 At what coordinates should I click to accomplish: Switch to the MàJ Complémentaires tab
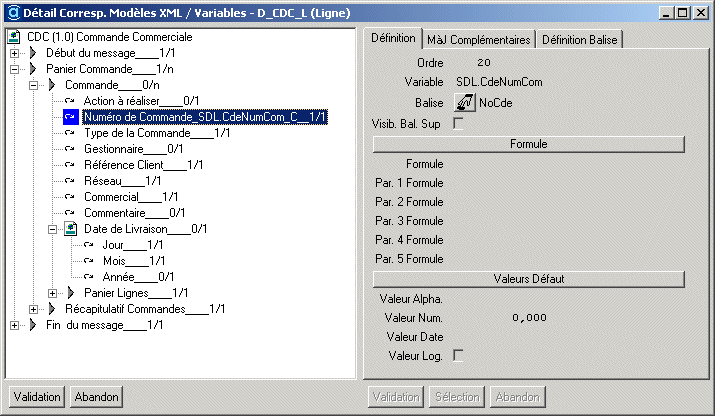tap(478, 39)
